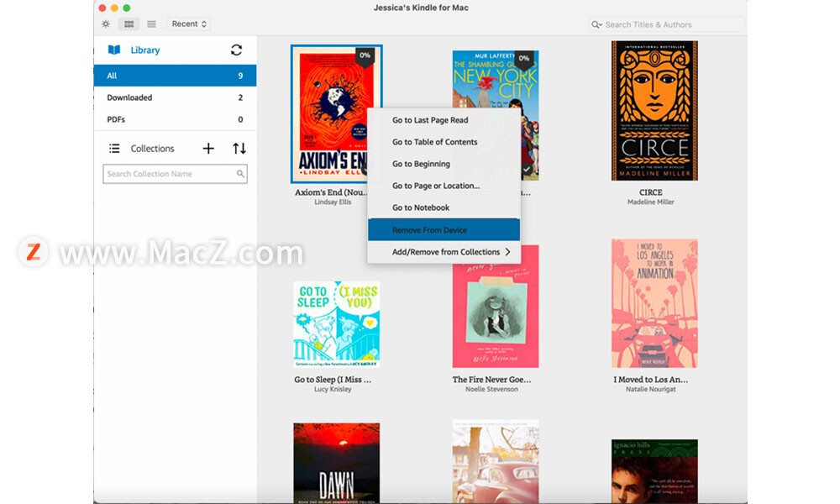Viewport: 840px width, 504px height.
Task: Open the Dawn book cover
Action: pos(337,464)
